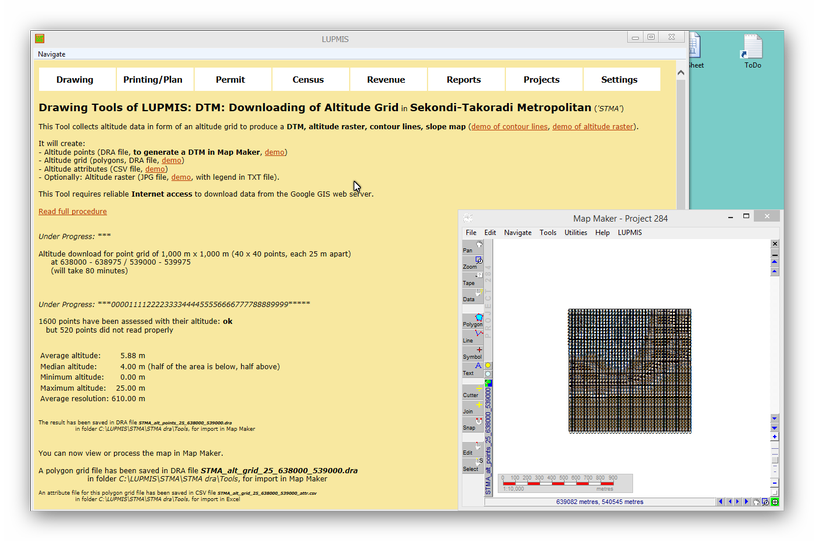Choose the Edit tool in left toolbar
The height and width of the screenshot is (541, 814).
click(x=472, y=449)
